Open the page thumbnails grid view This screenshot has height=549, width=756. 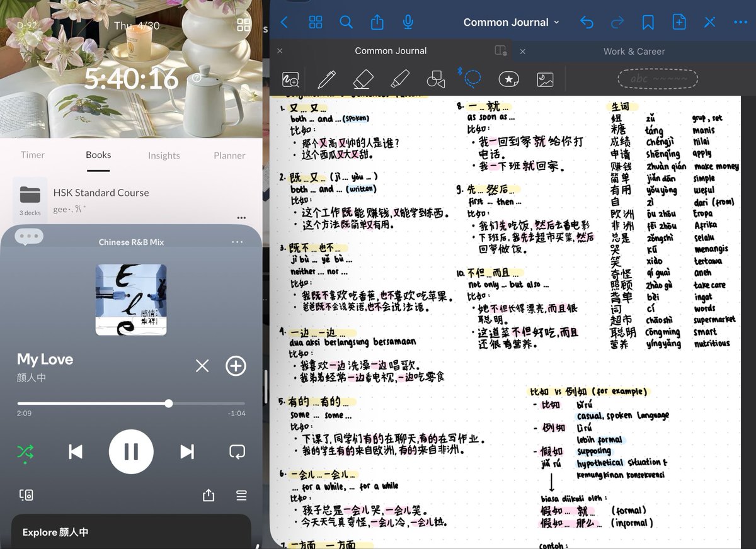coord(316,23)
